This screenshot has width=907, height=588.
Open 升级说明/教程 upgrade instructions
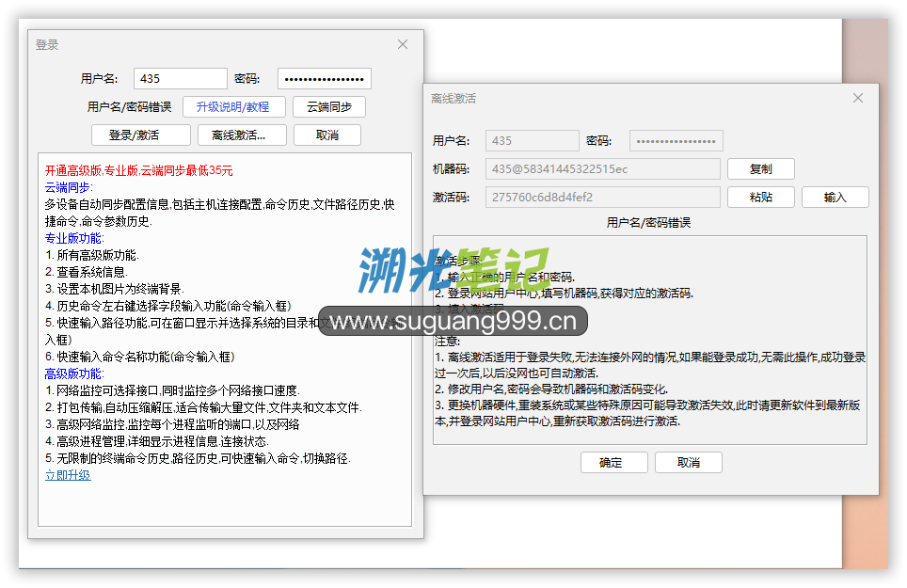(x=232, y=107)
